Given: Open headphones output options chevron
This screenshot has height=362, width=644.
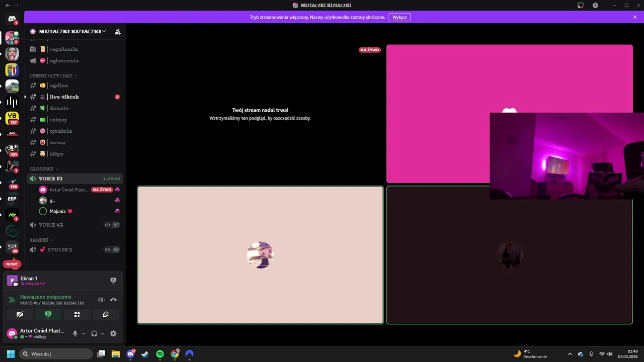Looking at the screenshot, I should [103, 333].
